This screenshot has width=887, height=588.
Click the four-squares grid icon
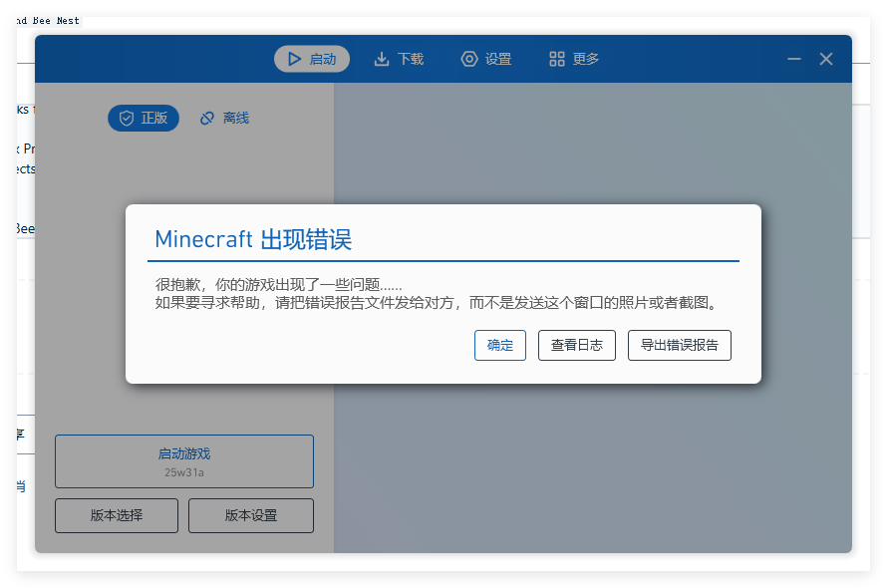tap(557, 59)
